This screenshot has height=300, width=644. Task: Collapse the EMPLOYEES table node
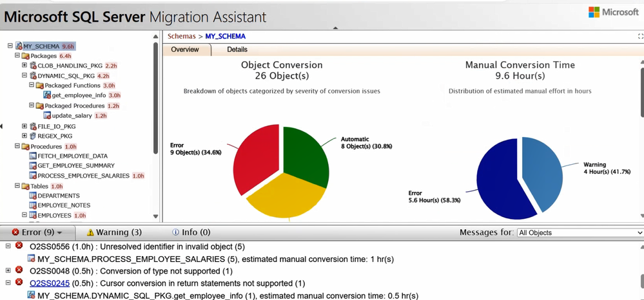(24, 214)
